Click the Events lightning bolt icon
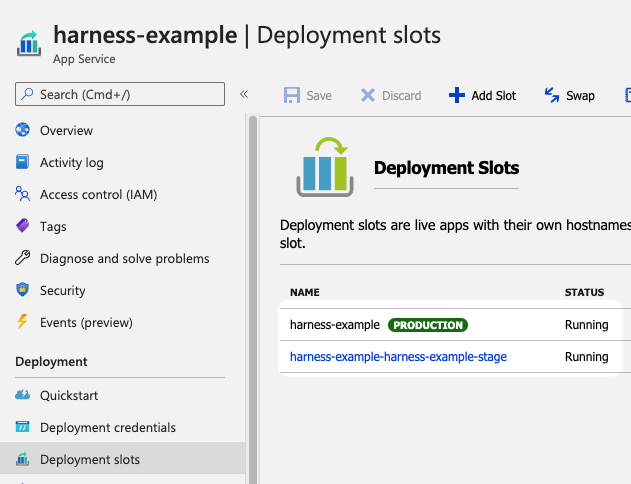Image resolution: width=631 pixels, height=484 pixels. point(23,322)
